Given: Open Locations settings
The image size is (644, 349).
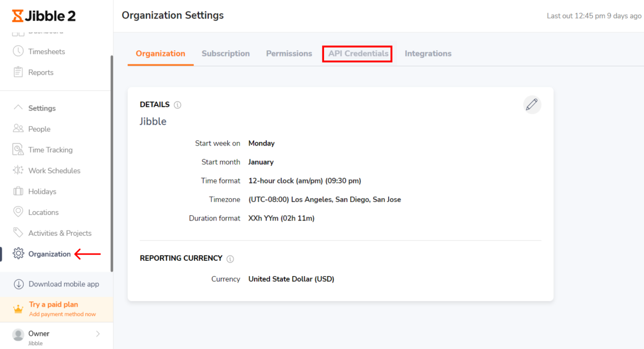Looking at the screenshot, I should 43,213.
